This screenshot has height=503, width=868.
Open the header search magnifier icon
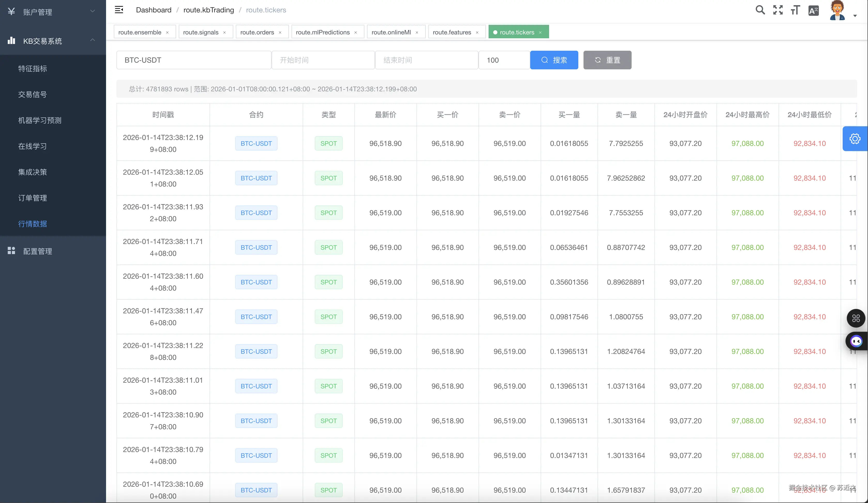pos(760,10)
